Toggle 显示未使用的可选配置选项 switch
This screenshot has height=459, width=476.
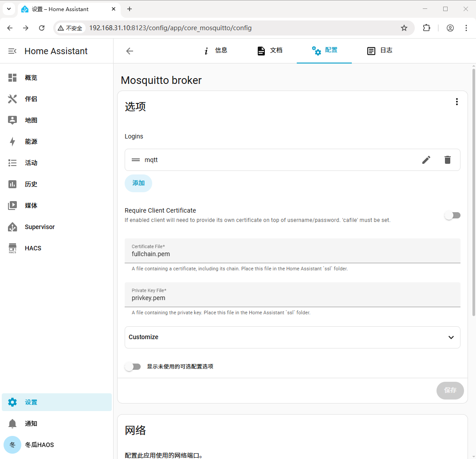[133, 367]
